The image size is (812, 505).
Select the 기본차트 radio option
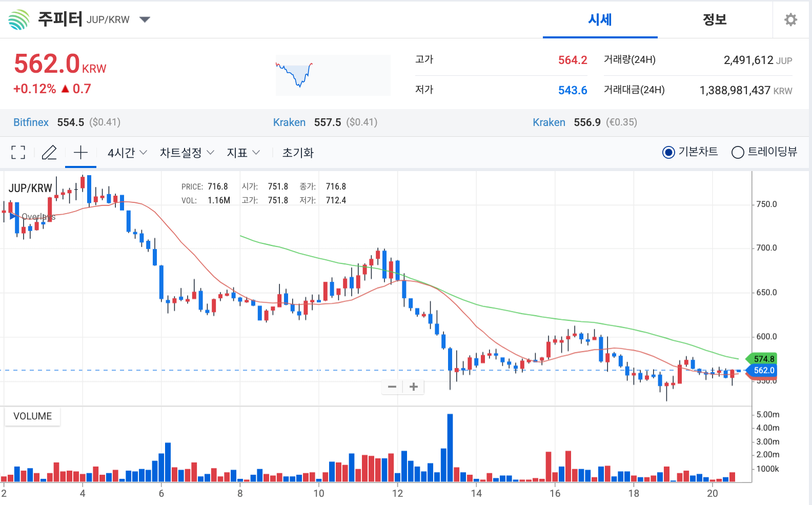[x=668, y=152]
